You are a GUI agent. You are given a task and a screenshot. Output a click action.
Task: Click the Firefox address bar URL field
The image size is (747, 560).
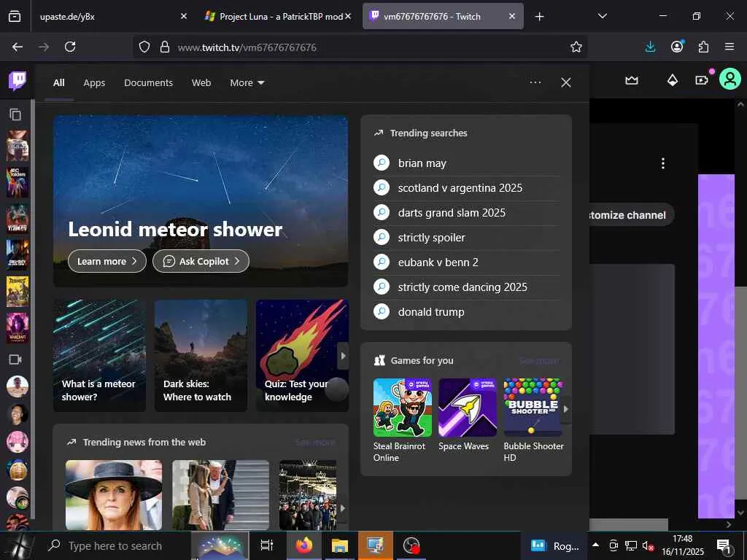362,47
